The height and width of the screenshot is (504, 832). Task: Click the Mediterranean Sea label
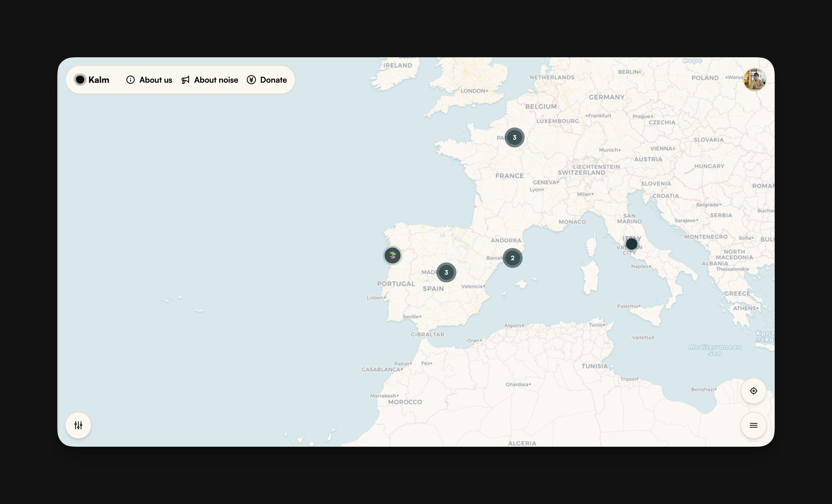point(714,350)
